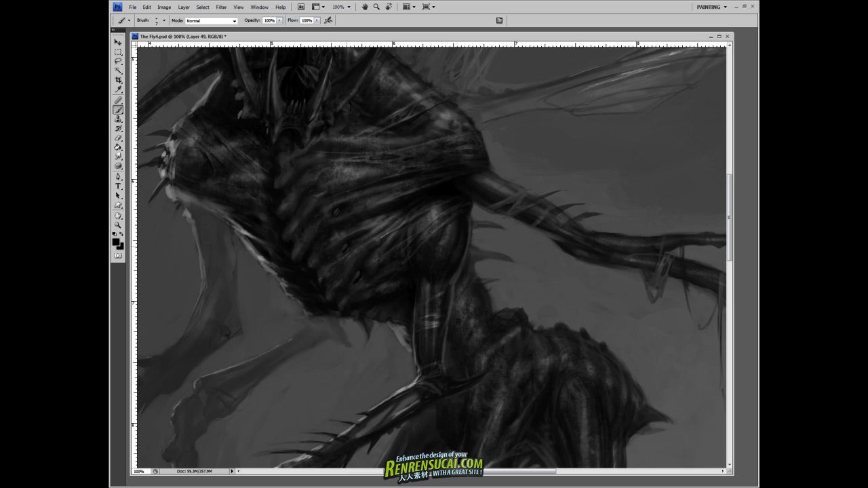Reset default foreground and background colors
Viewport: 868px width, 488px height.
(x=115, y=235)
